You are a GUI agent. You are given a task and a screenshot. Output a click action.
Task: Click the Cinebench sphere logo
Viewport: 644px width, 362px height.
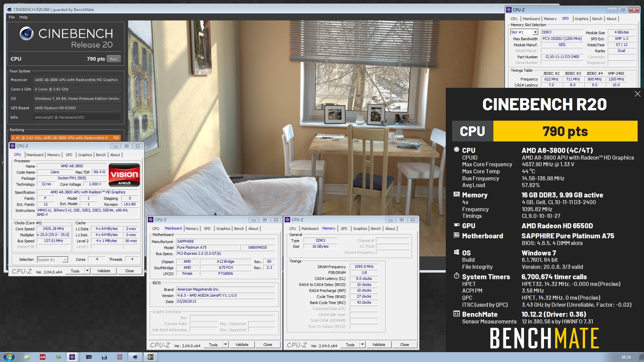pyautogui.click(x=26, y=34)
